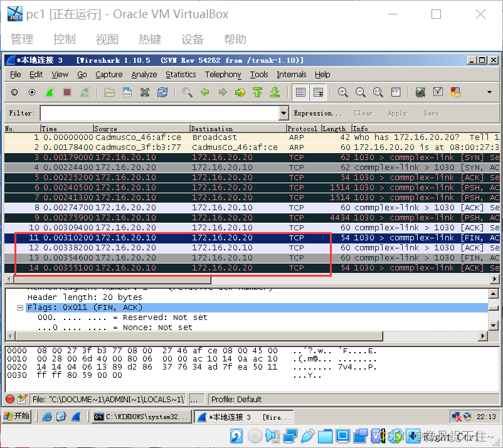Click VirtualBox hard disk status icon
Screen dimensions: 503x448
coord(236,436)
